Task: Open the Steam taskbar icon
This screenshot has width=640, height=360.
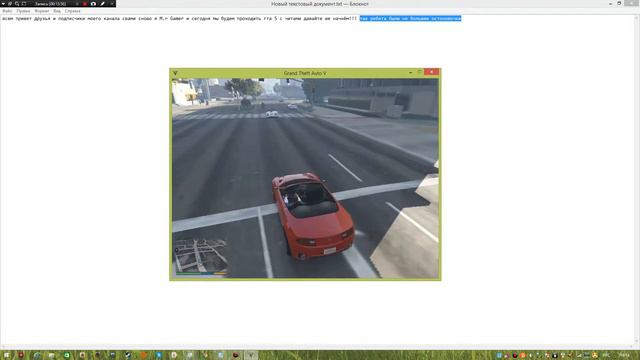Action: (x=128, y=356)
